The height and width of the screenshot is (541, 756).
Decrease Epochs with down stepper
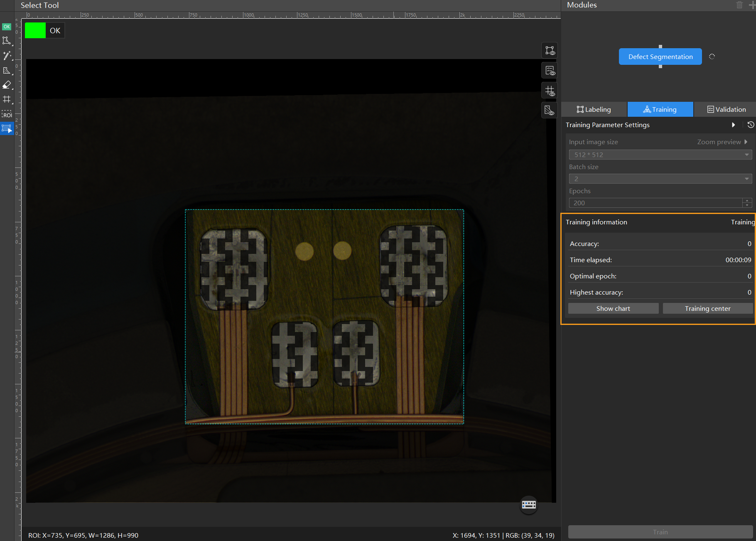click(747, 205)
